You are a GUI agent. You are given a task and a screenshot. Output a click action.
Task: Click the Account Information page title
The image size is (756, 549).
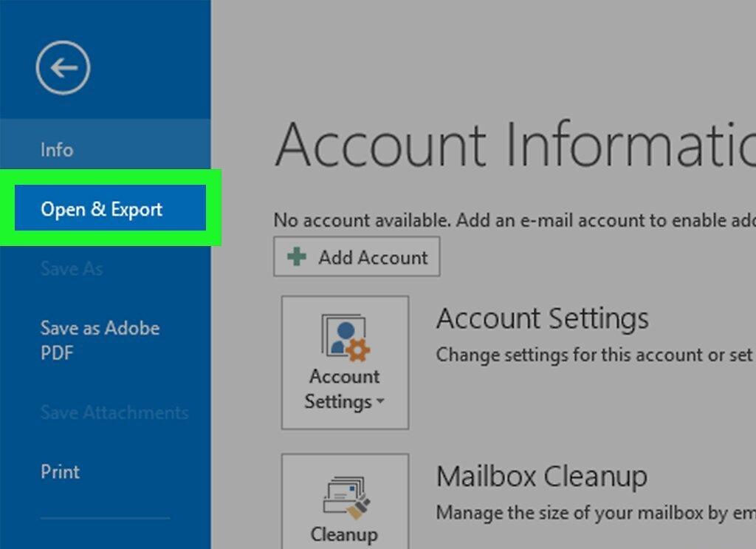point(515,144)
